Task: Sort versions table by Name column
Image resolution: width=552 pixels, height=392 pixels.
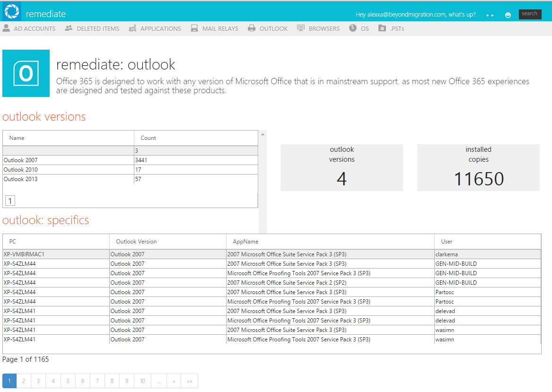Action: pos(68,138)
